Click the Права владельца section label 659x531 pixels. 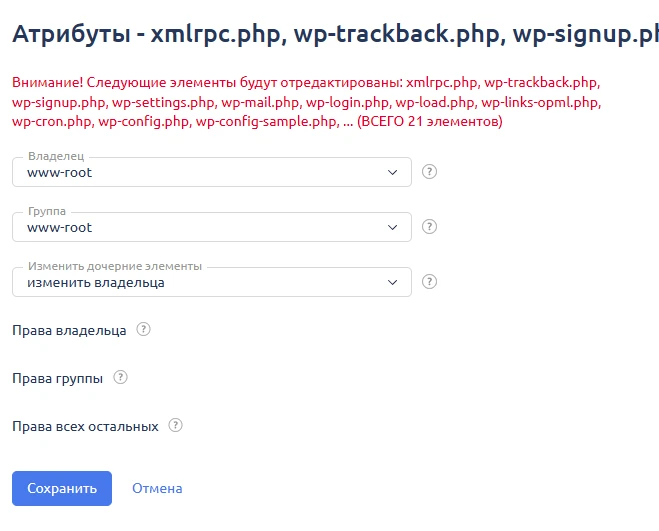pos(69,331)
